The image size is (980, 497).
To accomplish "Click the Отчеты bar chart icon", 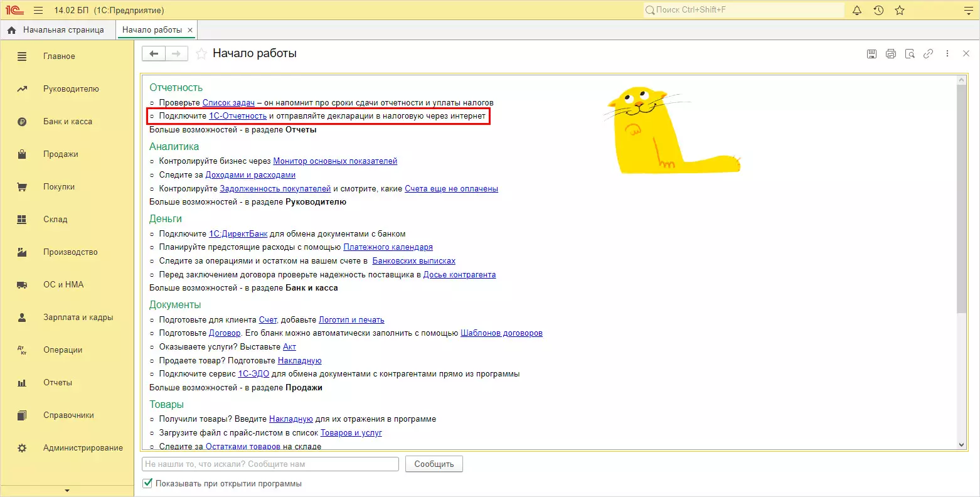I will pyautogui.click(x=22, y=383).
